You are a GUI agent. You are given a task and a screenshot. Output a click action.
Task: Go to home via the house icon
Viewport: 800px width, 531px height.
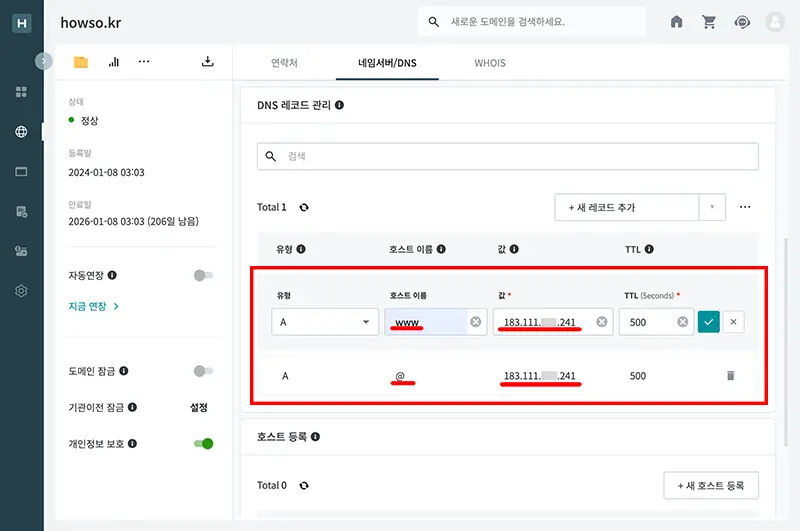coord(677,21)
